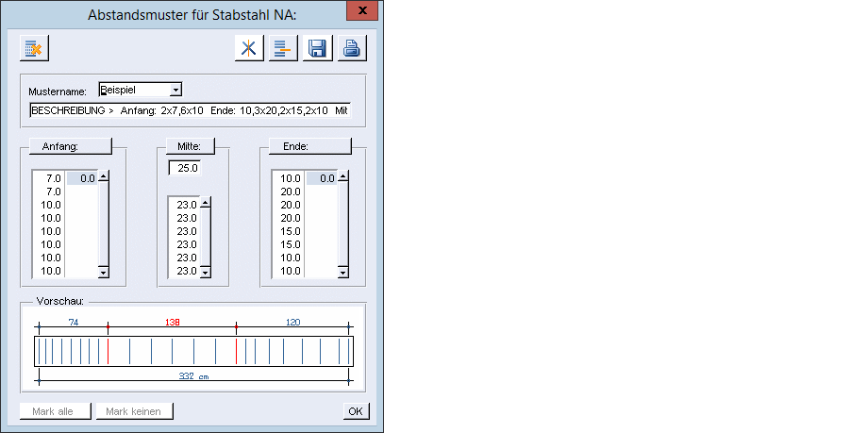Image resolution: width=868 pixels, height=433 pixels.
Task: Confirm with the OK button
Action: click(x=356, y=411)
